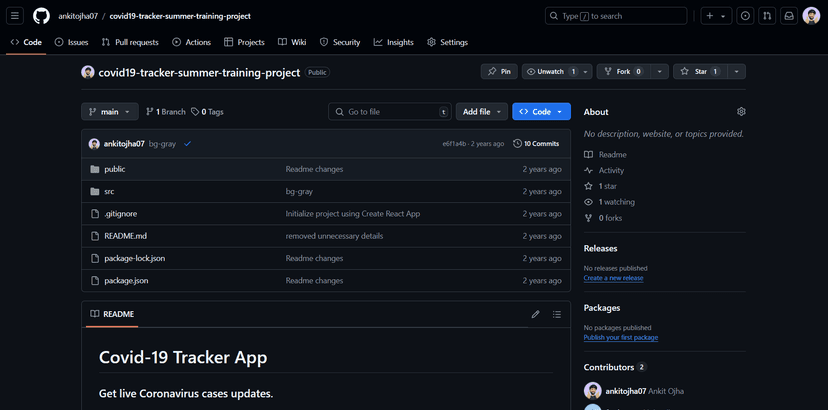Open the Insights tab
The height and width of the screenshot is (410, 828).
393,42
